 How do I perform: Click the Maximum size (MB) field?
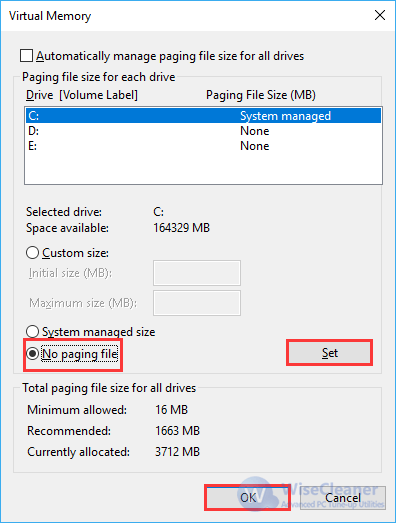click(197, 303)
